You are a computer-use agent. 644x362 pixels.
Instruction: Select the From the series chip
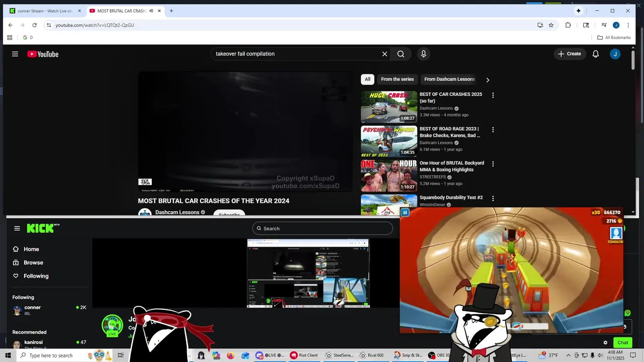[397, 79]
